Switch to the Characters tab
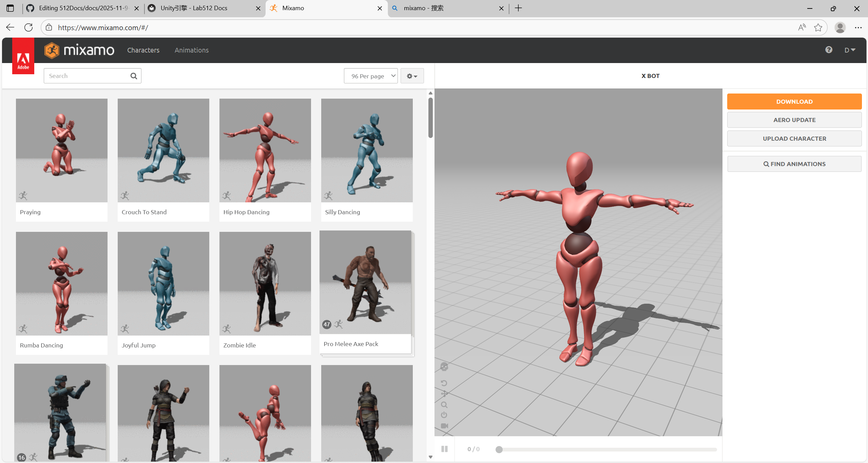 click(143, 50)
